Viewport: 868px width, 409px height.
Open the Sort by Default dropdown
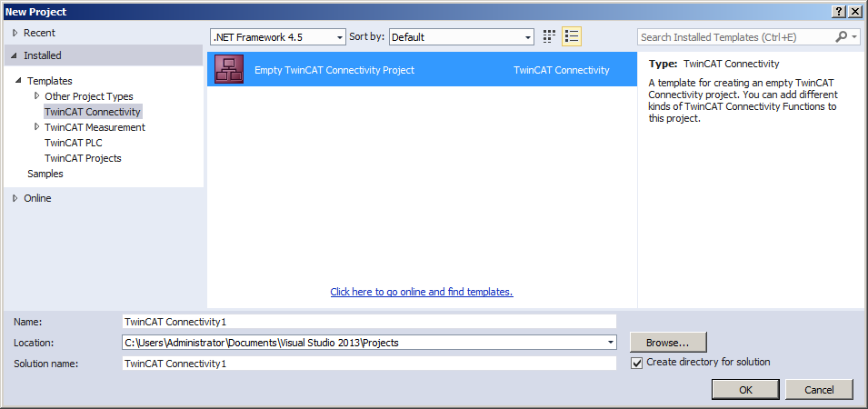(461, 37)
